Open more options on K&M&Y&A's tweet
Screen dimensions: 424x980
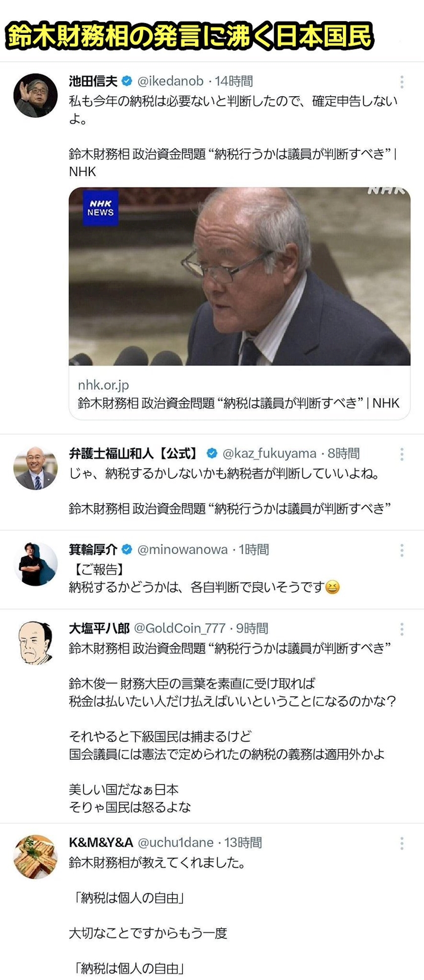401,843
